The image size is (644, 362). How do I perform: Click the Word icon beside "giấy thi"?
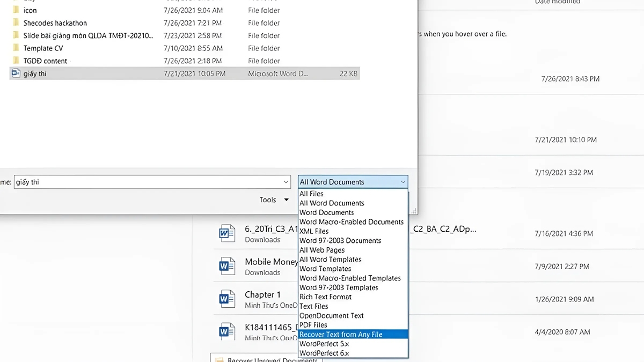pyautogui.click(x=16, y=73)
